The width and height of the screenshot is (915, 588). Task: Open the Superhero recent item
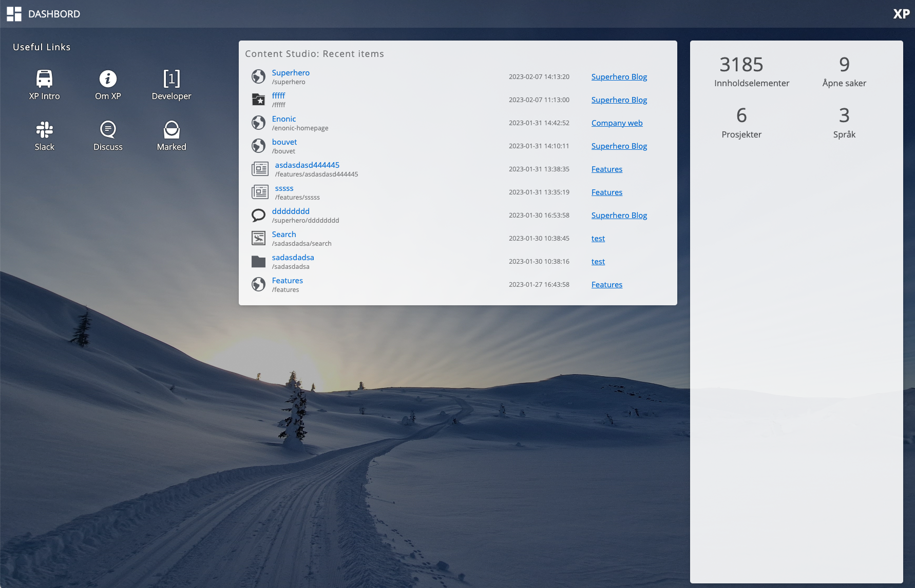(x=291, y=72)
